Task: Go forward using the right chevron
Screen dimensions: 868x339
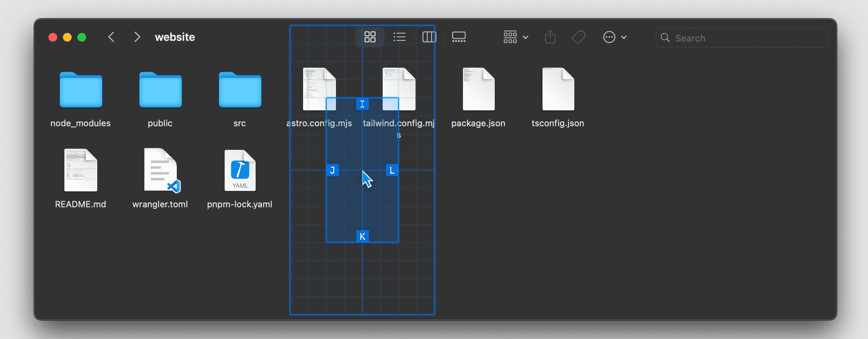Action: point(137,37)
